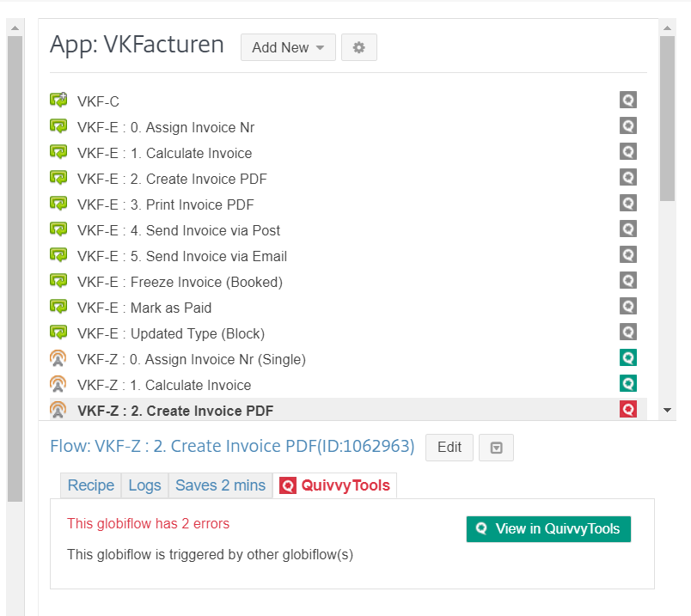Click the red QuivvyTools icon for VKF-Z Create Invoice PDF
The image size is (691, 616).
coord(628,409)
